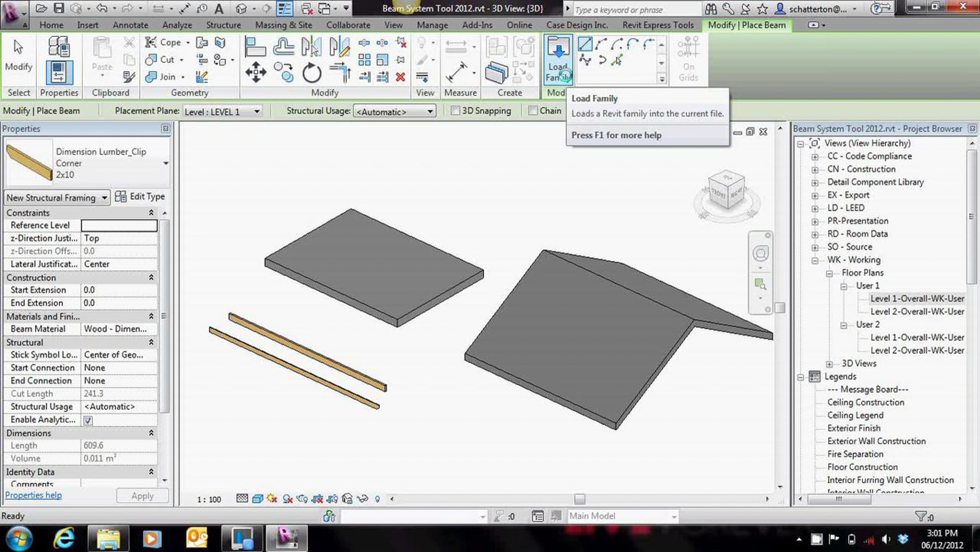Click the Save icon in quick access toolbar
980x552 pixels.
tap(59, 8)
